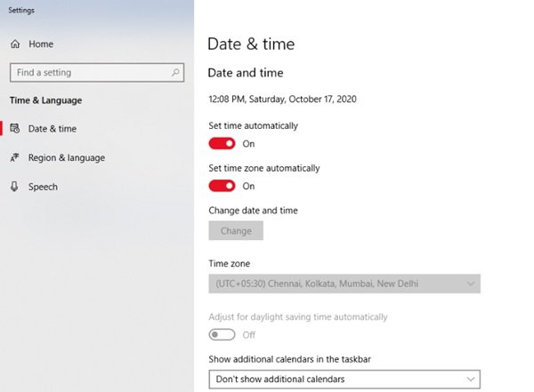Turn off Set time automatically toggle
The image size is (534, 392).
coord(222,144)
